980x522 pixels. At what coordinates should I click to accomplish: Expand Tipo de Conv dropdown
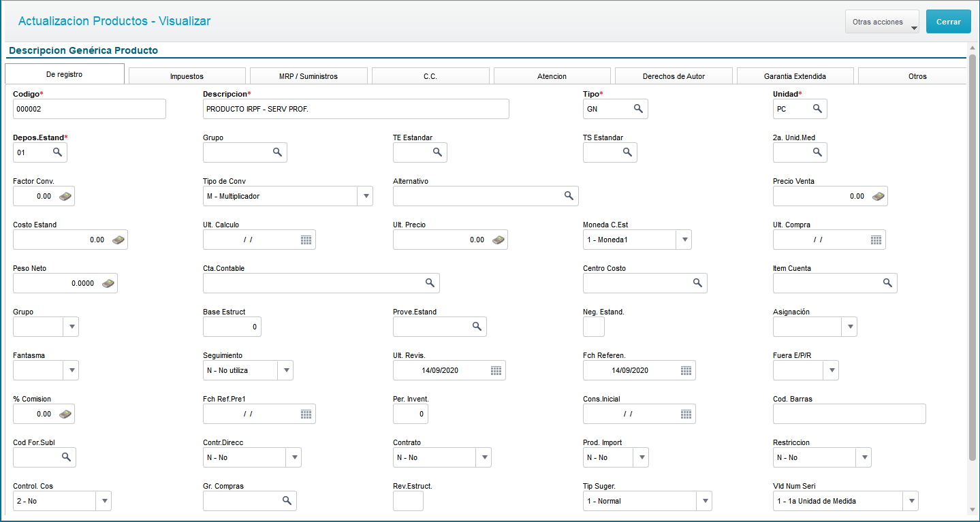point(365,196)
